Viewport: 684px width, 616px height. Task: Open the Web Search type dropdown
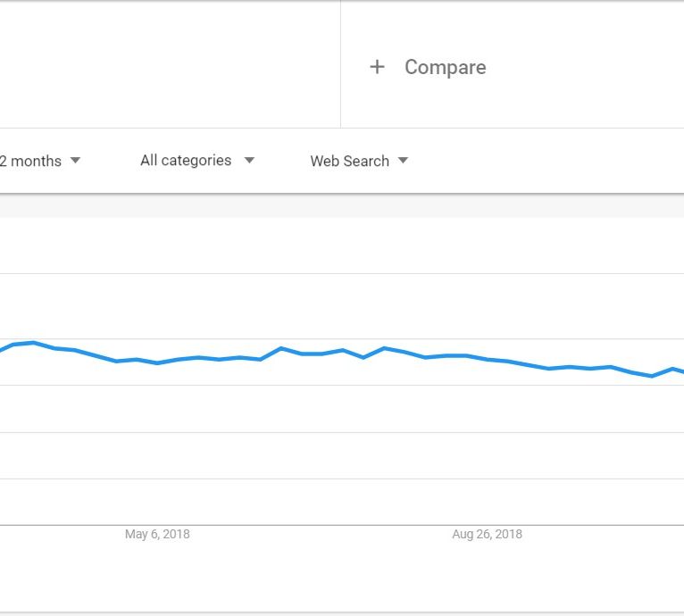tap(349, 161)
